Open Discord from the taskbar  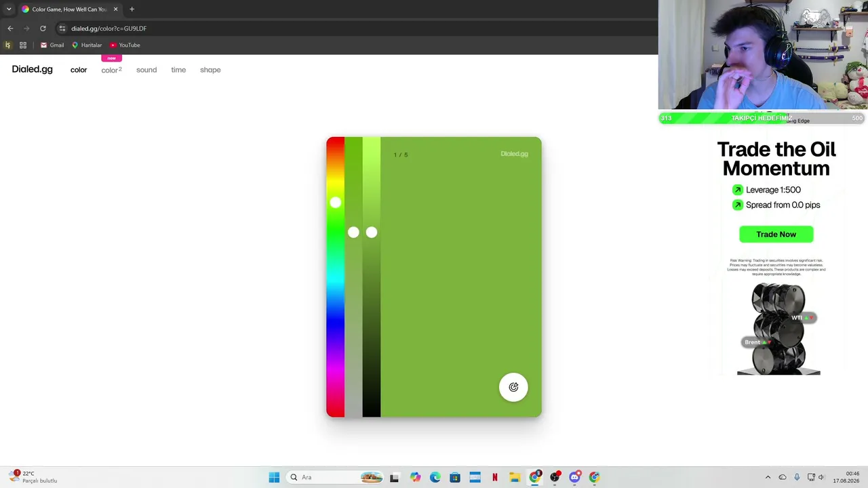574,477
